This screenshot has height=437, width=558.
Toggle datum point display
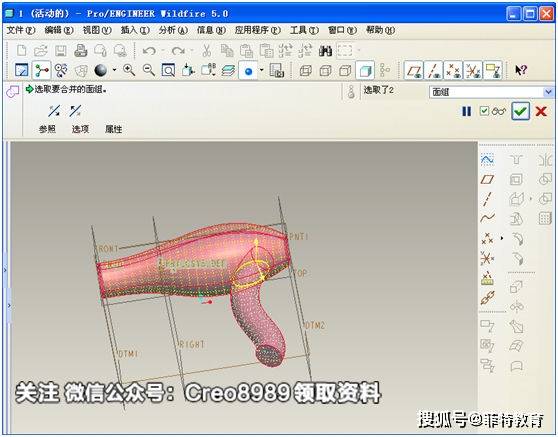click(x=453, y=70)
